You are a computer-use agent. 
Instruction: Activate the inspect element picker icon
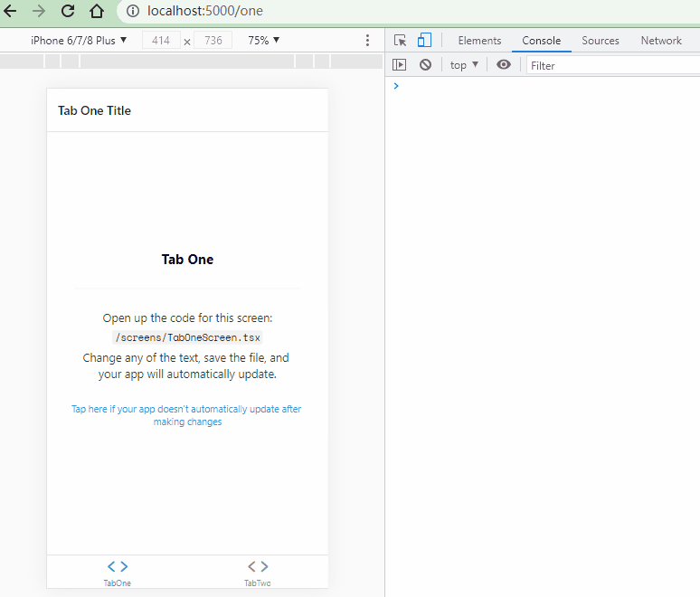(x=400, y=40)
